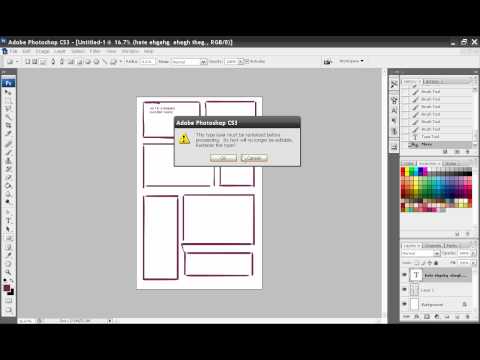This screenshot has height=360, width=480.
Task: Click the Create new layer icon
Action: 457,316
